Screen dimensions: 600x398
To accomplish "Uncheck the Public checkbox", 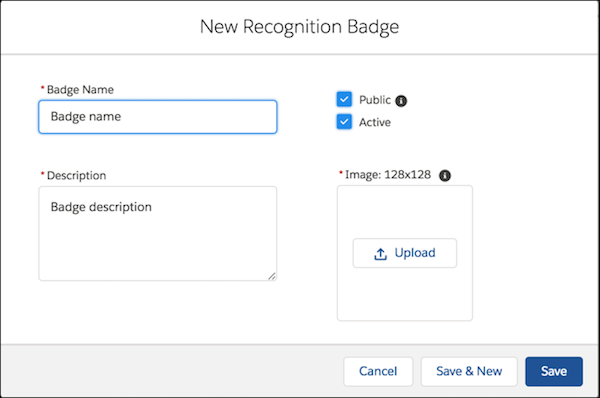I will 344,100.
